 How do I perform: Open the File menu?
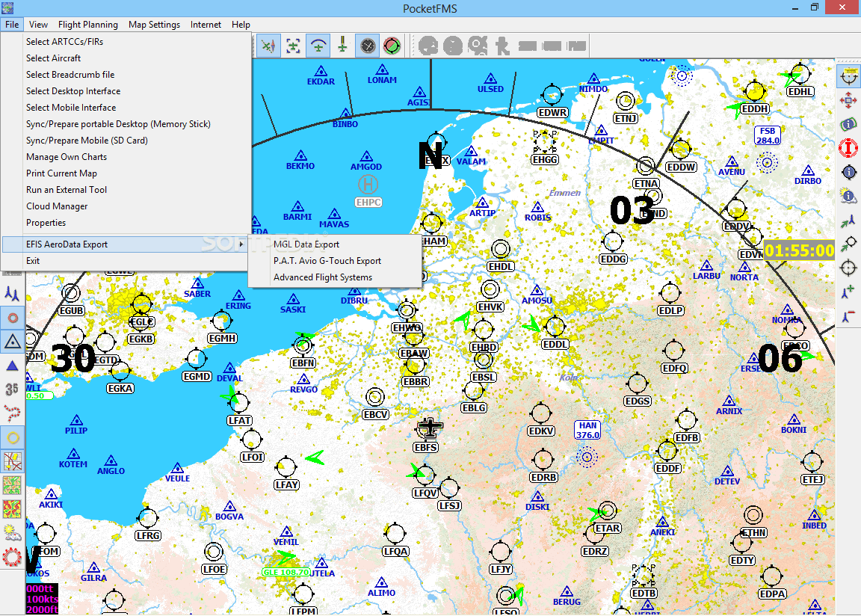click(x=12, y=25)
